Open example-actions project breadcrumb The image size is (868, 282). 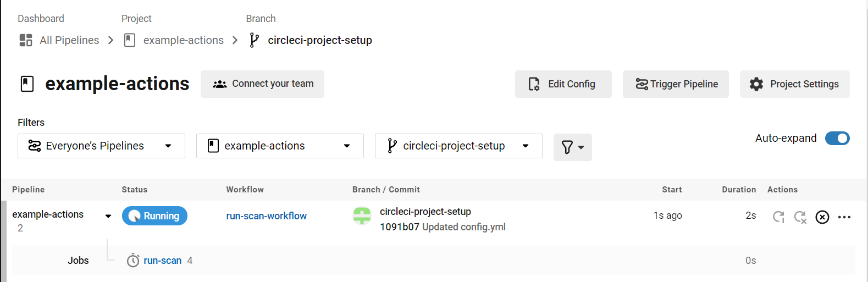point(184,40)
